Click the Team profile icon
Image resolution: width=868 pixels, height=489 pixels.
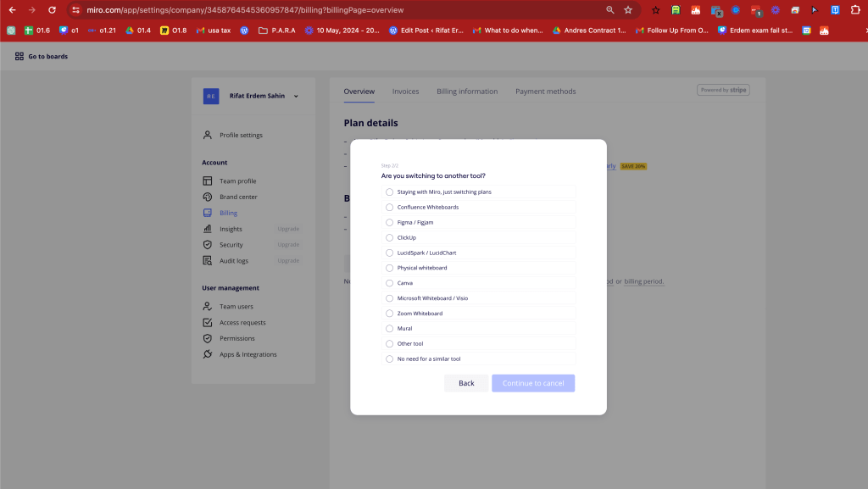pos(208,181)
